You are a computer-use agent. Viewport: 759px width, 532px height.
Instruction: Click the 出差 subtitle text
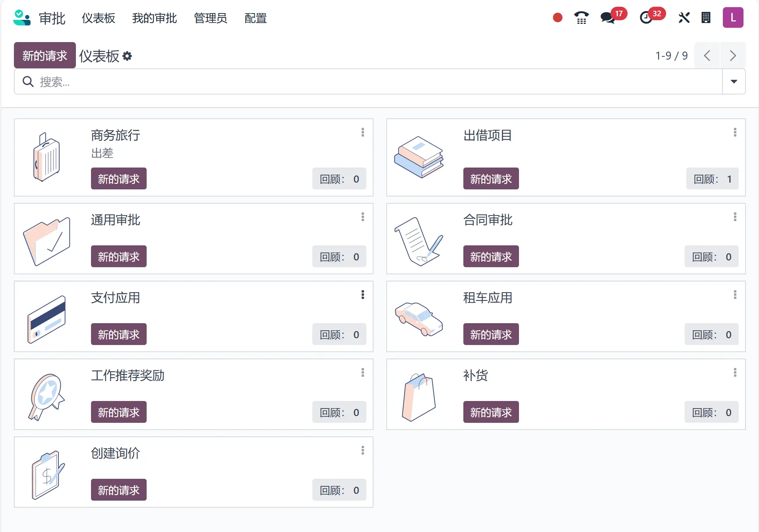click(x=103, y=153)
